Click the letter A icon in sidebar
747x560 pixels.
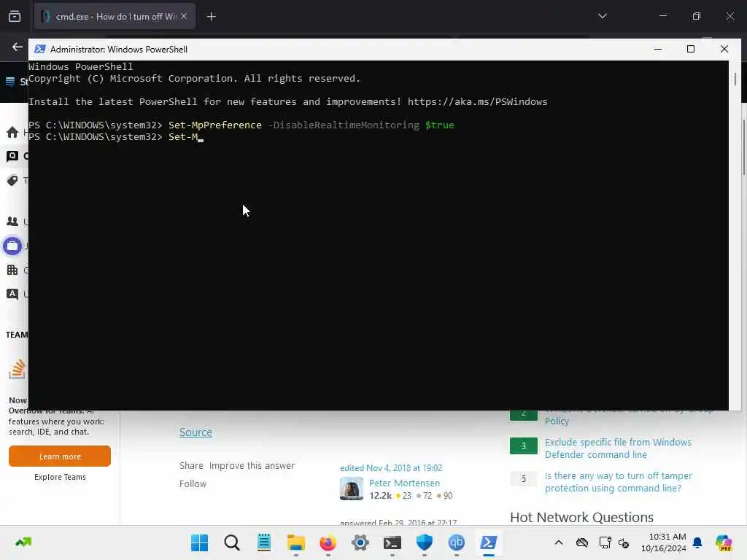point(12,294)
